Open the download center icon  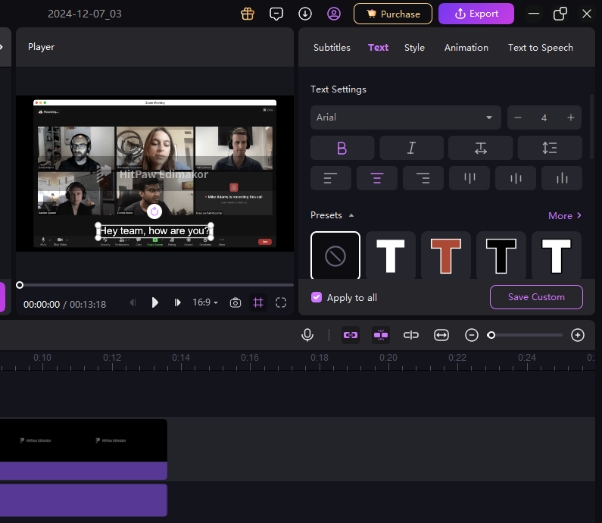(x=305, y=14)
